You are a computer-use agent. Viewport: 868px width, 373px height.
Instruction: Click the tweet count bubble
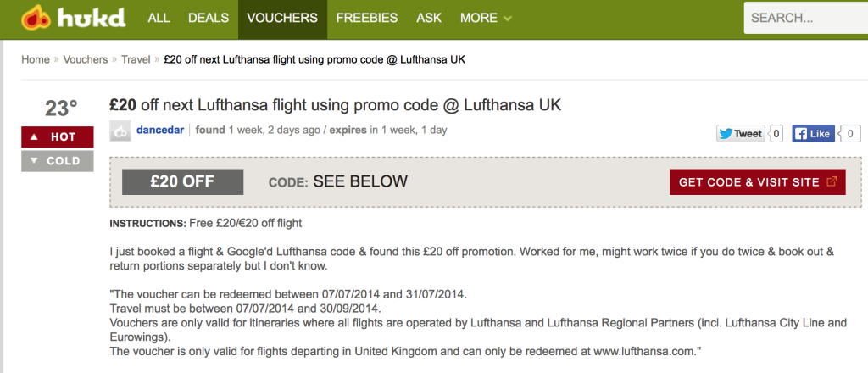776,133
